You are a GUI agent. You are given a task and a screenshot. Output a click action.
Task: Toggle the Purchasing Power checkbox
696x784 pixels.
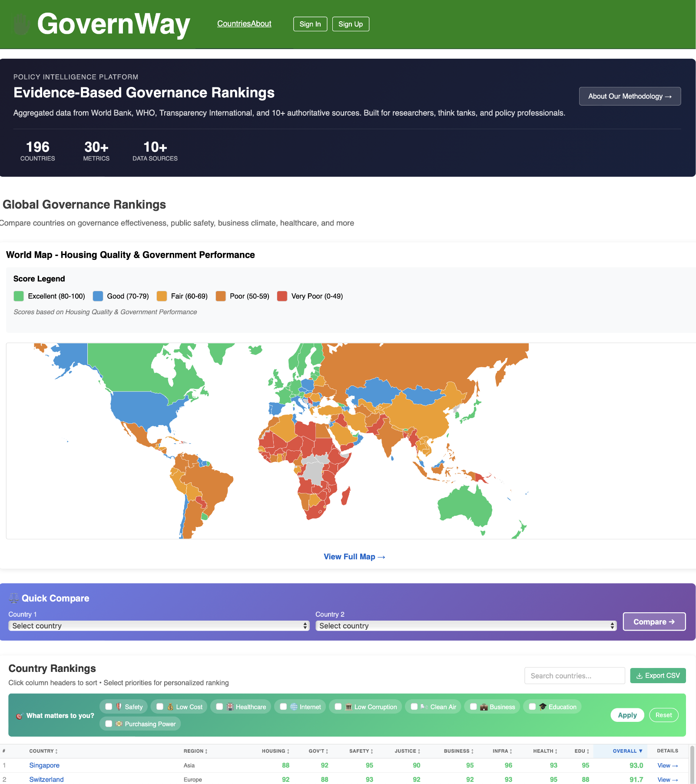click(x=109, y=724)
